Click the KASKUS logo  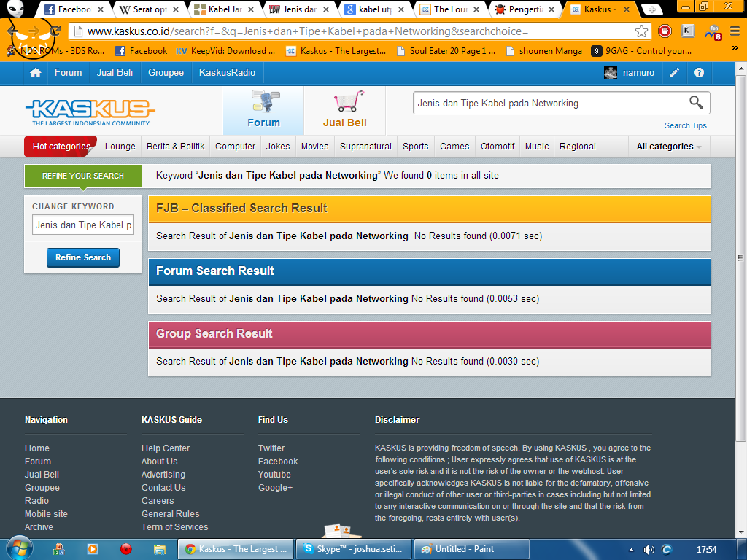click(90, 112)
